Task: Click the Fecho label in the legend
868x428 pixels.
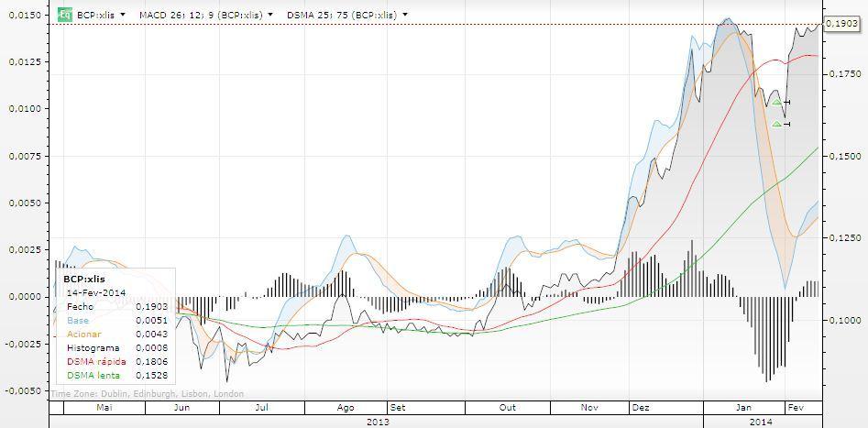Action: (x=81, y=306)
